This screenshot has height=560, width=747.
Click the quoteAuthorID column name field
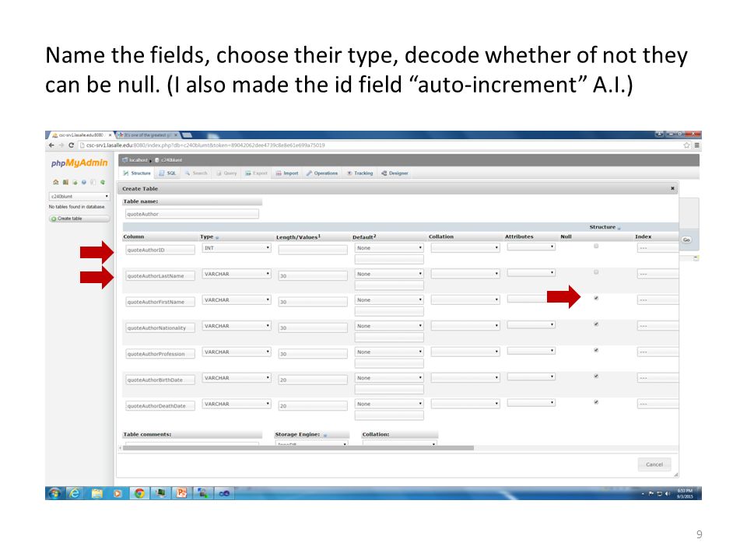pyautogui.click(x=160, y=250)
